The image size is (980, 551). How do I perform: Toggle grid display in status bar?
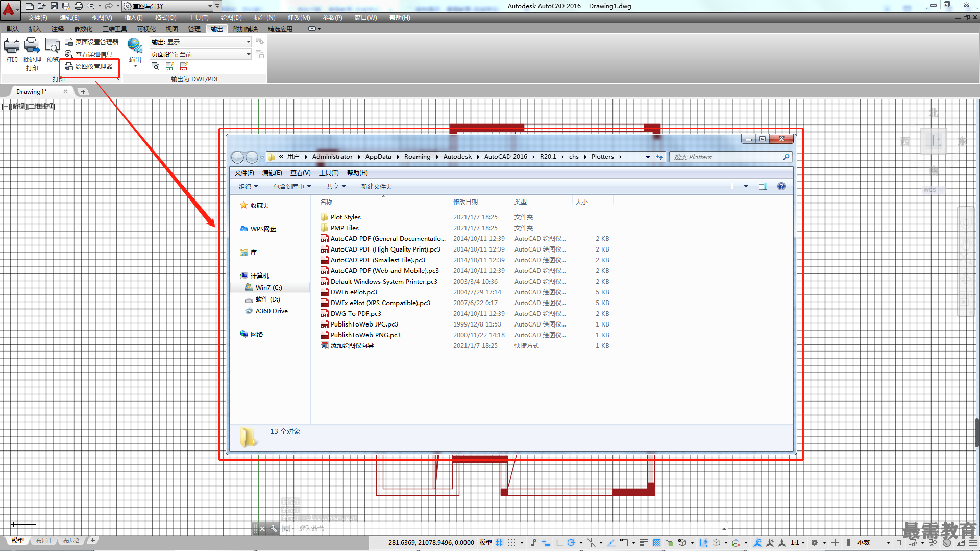[500, 543]
